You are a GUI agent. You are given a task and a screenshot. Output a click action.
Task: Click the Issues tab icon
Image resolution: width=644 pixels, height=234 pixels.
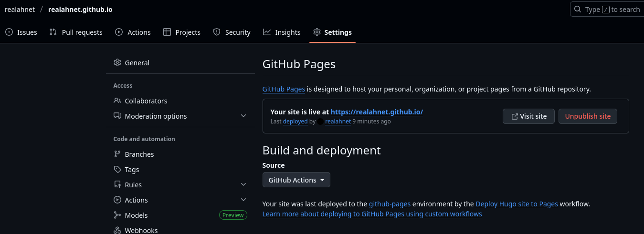[x=9, y=32]
